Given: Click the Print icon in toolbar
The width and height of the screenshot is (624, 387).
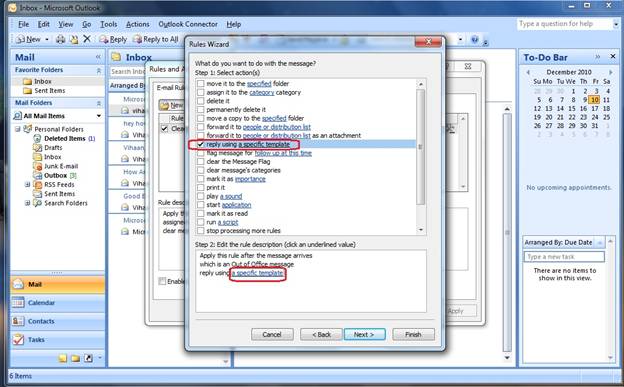Looking at the screenshot, I should (x=60, y=39).
